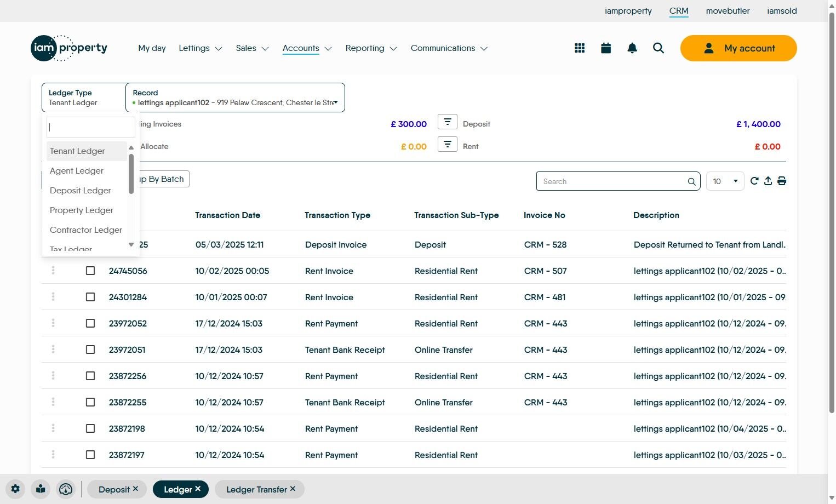This screenshot has height=504, width=836.
Task: Expand the Reporting menu
Action: (x=371, y=48)
